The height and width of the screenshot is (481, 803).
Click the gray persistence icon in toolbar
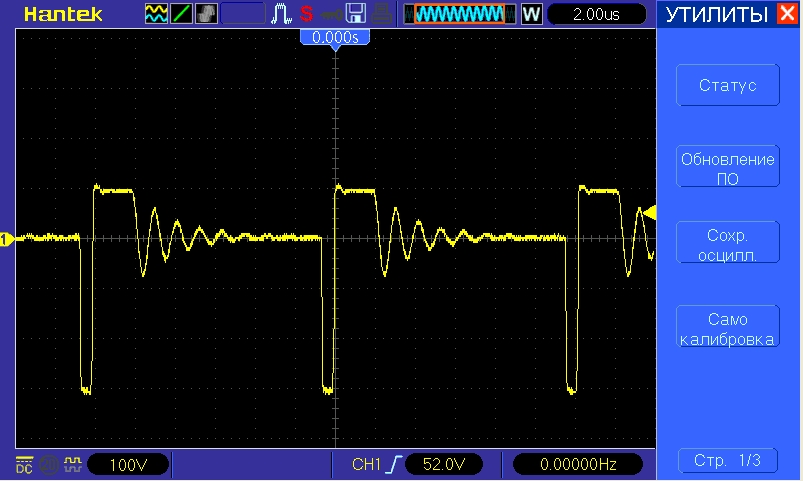click(205, 14)
